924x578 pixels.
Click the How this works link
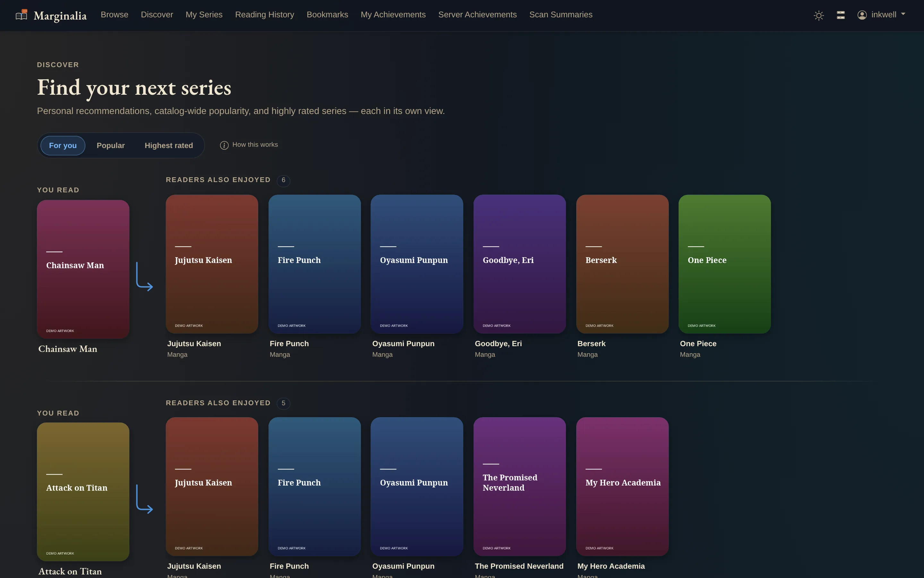(x=255, y=144)
